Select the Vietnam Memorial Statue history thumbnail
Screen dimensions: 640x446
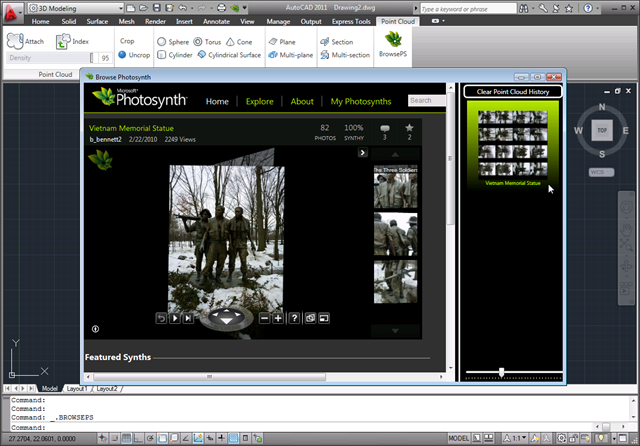point(512,145)
